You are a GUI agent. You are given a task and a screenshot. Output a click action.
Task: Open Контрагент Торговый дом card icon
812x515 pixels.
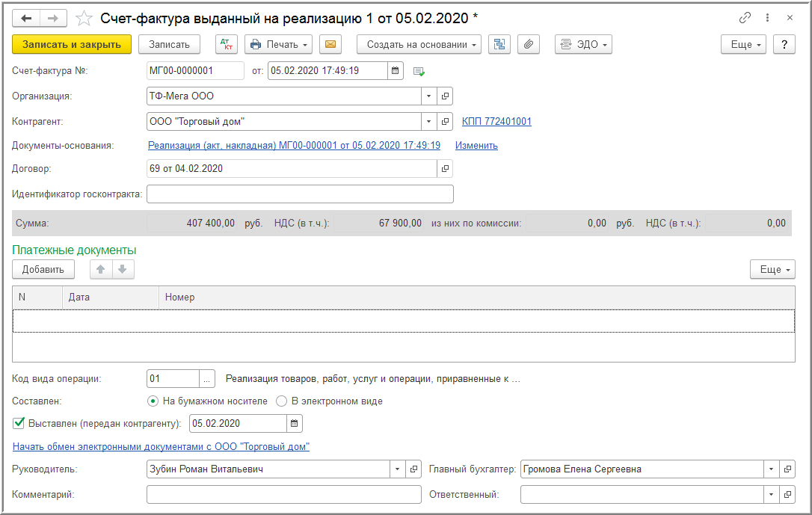[445, 122]
